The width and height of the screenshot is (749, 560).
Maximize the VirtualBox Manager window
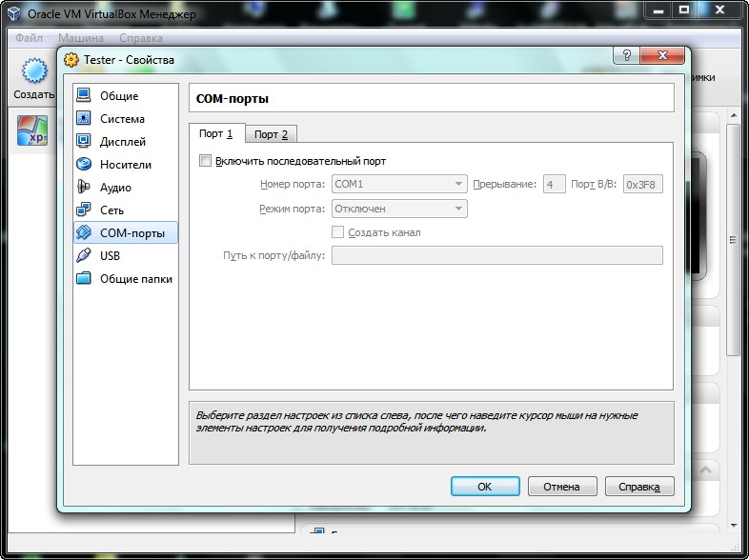(684, 10)
